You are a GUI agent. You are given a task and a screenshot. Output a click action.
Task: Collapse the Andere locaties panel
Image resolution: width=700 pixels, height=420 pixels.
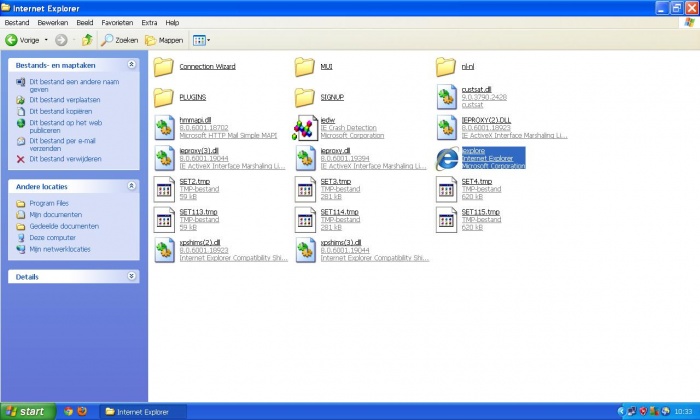click(132, 186)
